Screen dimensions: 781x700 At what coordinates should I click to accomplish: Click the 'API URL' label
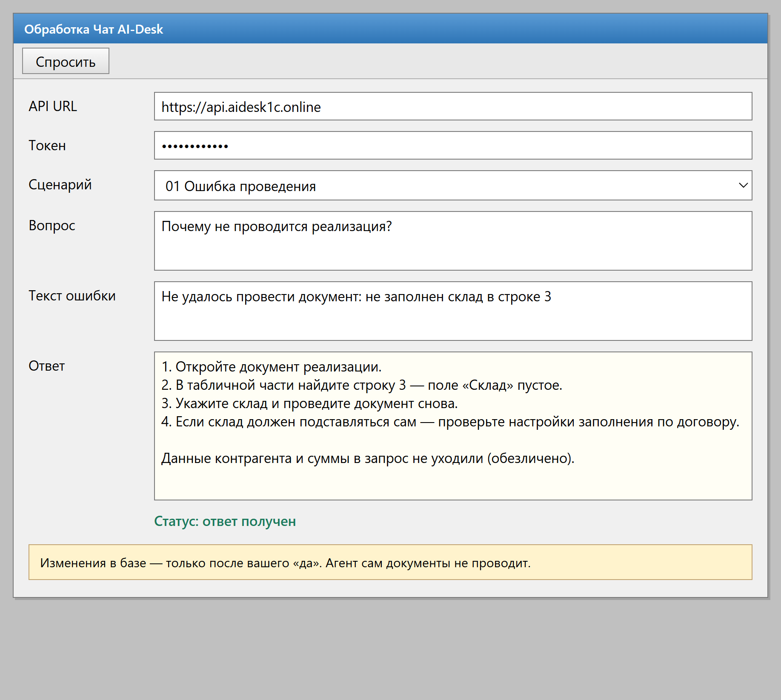[x=53, y=106]
